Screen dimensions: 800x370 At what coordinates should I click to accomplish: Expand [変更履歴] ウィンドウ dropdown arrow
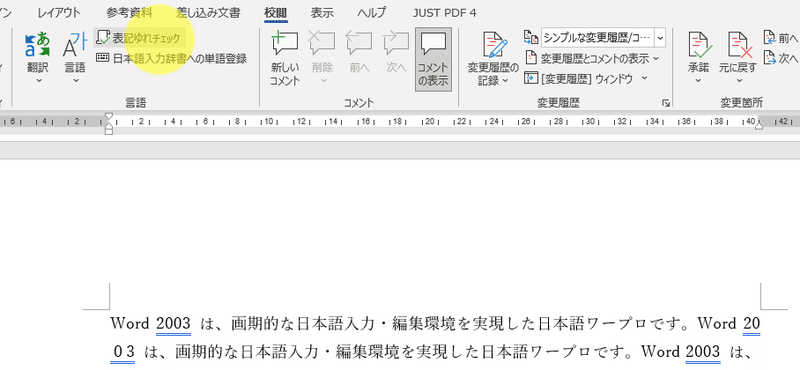pos(644,79)
